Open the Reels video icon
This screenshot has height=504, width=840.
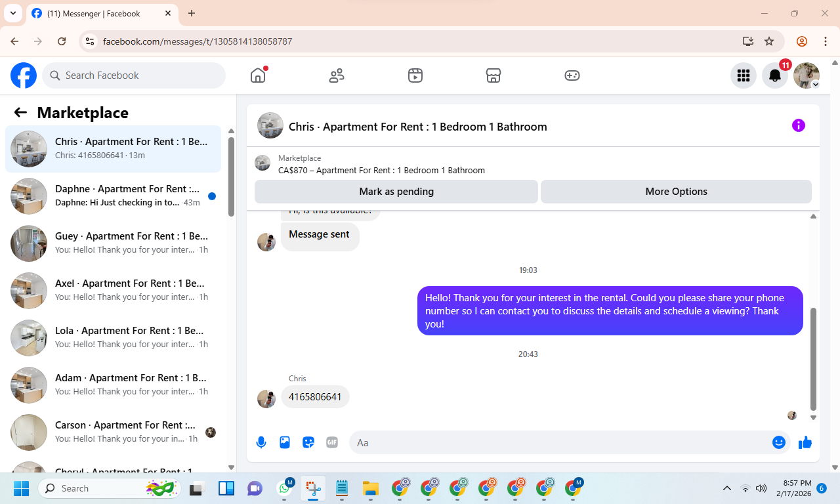(x=415, y=75)
